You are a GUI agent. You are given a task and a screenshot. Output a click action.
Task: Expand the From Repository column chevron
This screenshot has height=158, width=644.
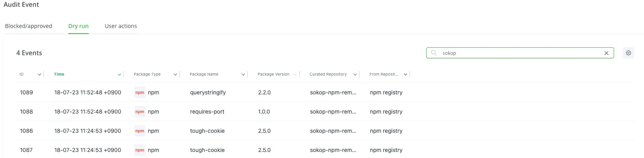click(405, 74)
